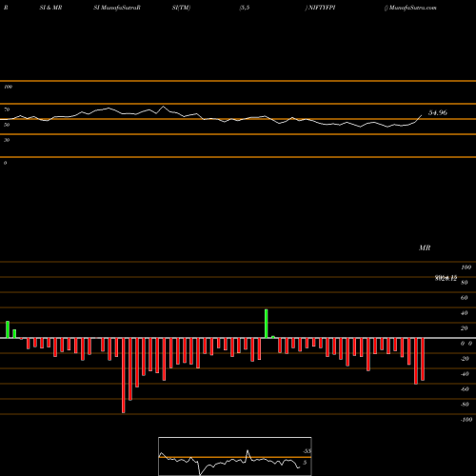Viewport: 476px width, 476px height.
Task: Click the SI & MR header text
Action: coord(50,8)
